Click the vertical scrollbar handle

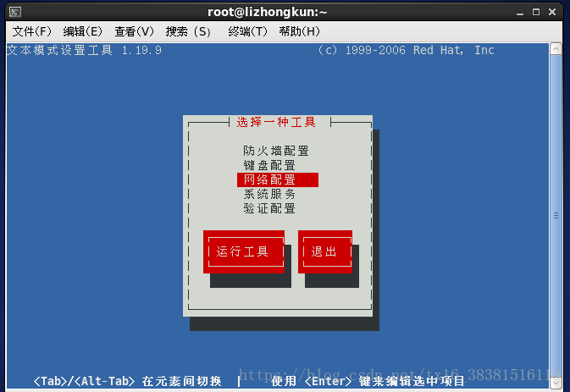coord(556,216)
